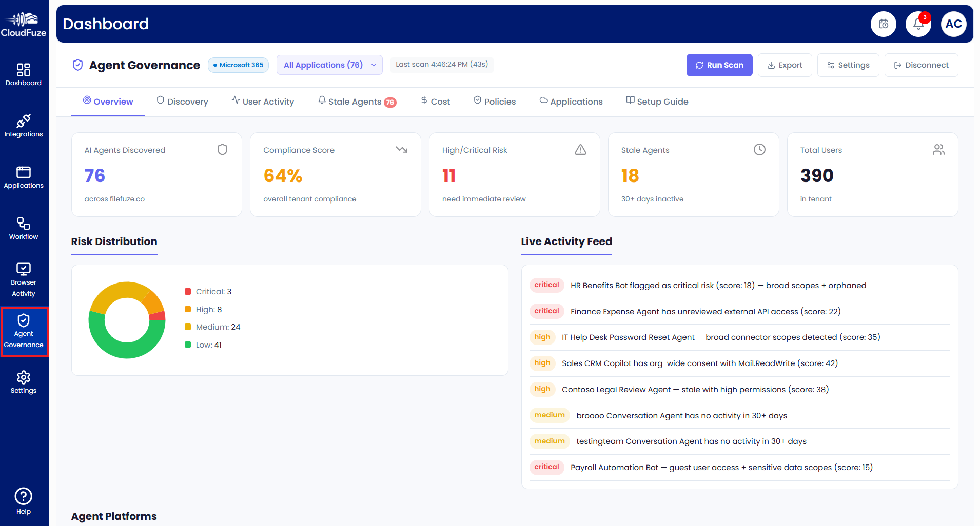Switch to the Applications tab
980x526 pixels.
[571, 102]
